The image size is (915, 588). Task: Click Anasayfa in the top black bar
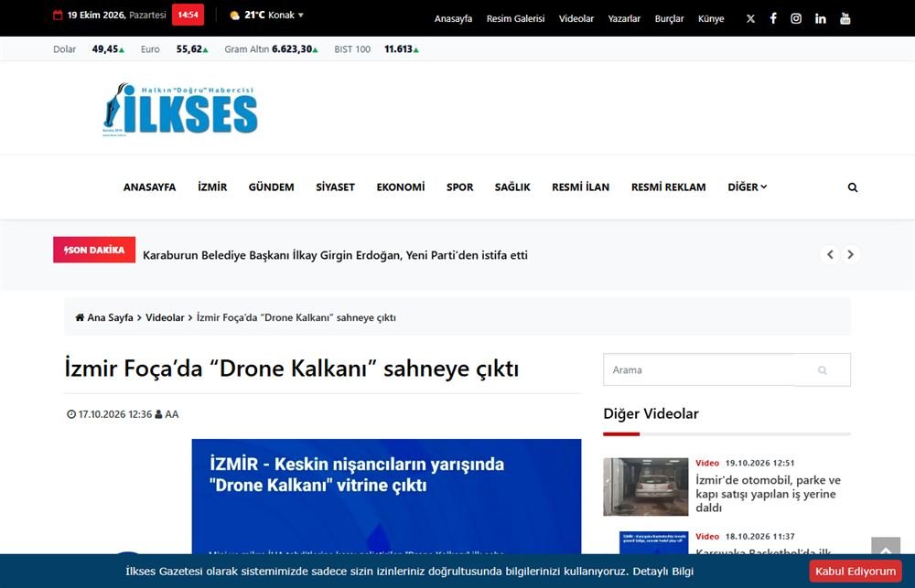(x=454, y=18)
